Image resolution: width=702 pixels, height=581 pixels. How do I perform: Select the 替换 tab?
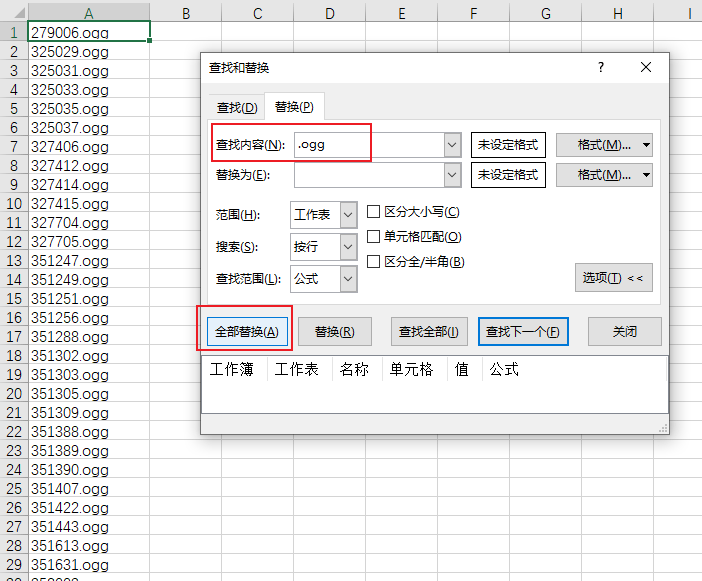[294, 107]
